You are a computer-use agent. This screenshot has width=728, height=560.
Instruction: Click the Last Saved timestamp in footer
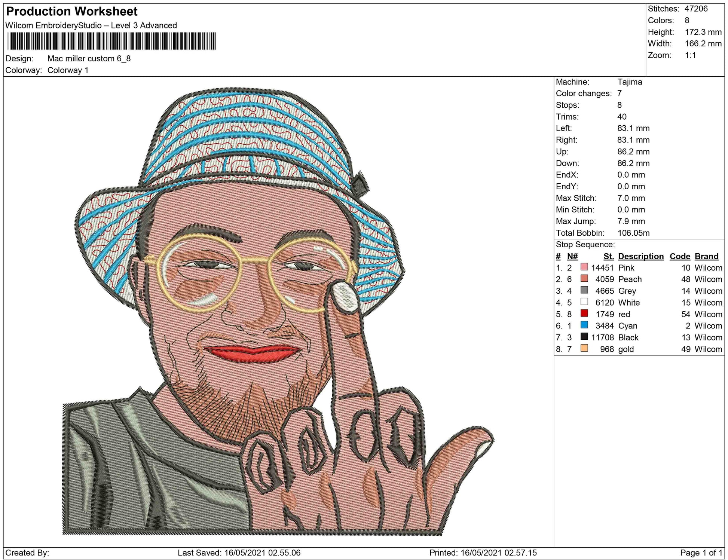click(239, 553)
